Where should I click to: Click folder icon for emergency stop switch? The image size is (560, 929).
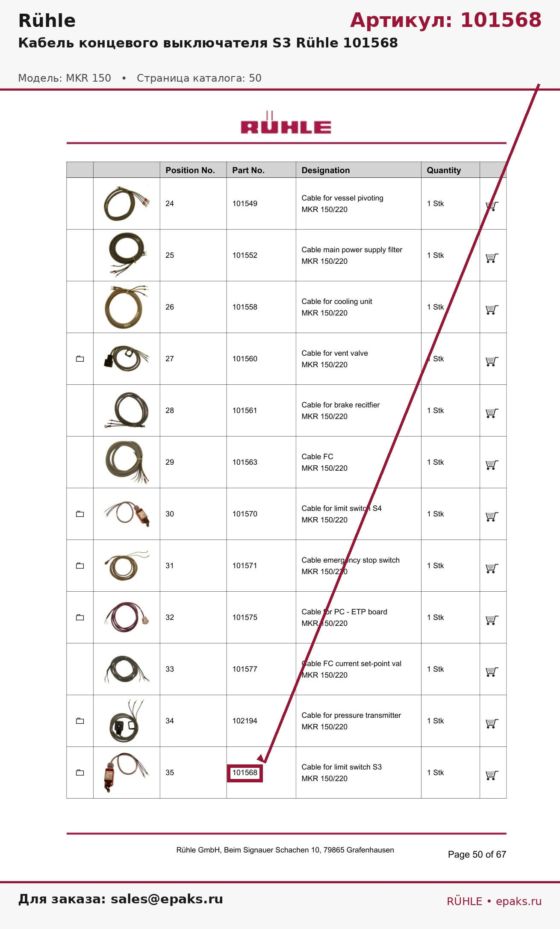[80, 566]
